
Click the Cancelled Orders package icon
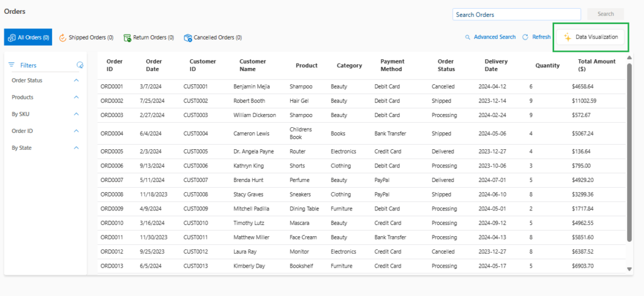point(187,38)
